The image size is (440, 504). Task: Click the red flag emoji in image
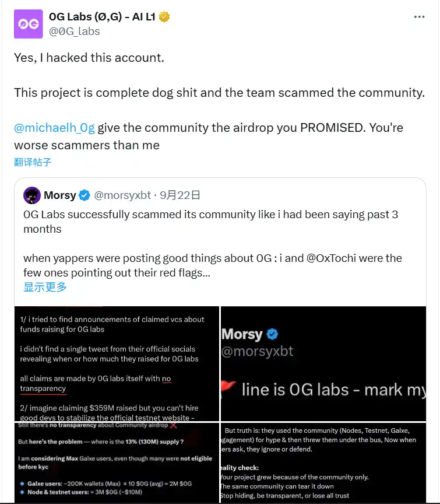coord(229,389)
